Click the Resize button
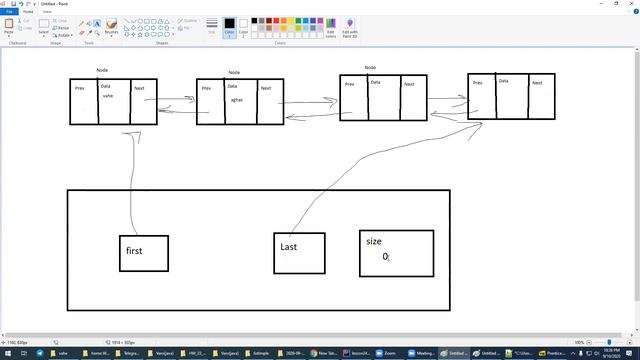Image resolution: width=640 pixels, height=360 pixels. 61,28
